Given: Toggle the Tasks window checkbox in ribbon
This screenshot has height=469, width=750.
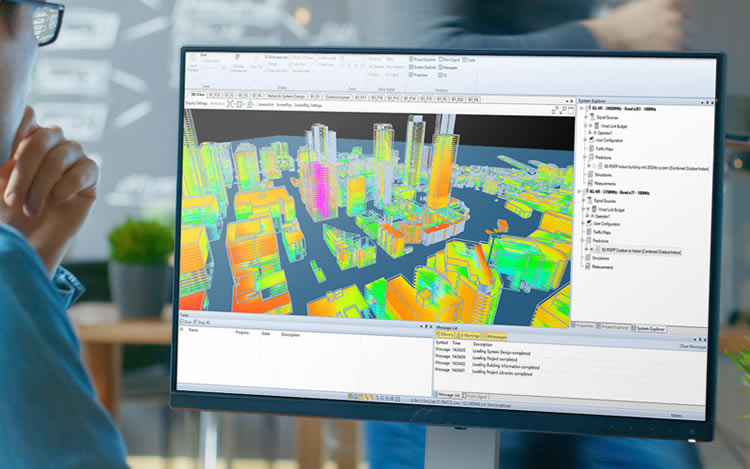Looking at the screenshot, I should pyautogui.click(x=464, y=60).
